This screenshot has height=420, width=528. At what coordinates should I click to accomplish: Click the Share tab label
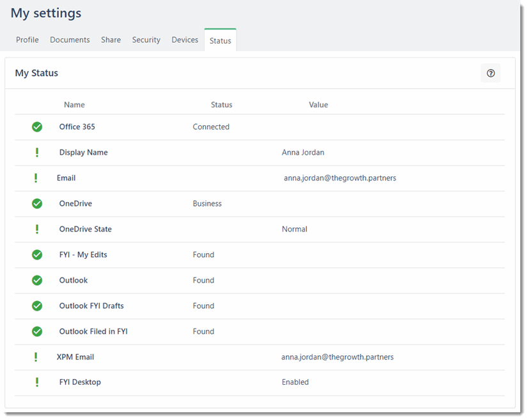pyautogui.click(x=111, y=40)
